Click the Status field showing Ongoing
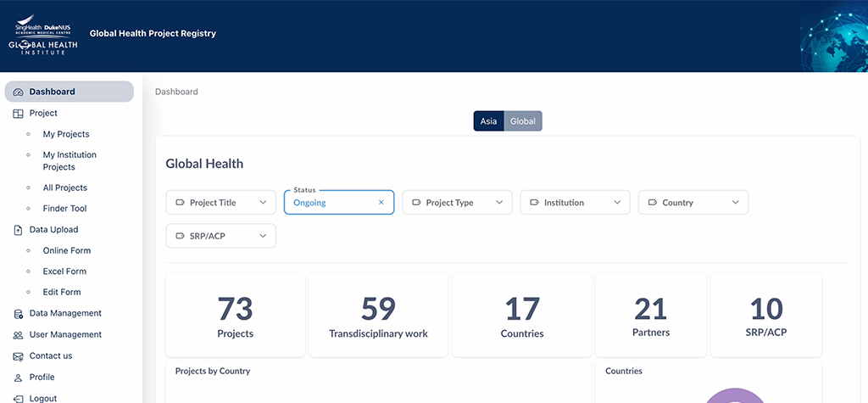868x403 pixels. 339,202
